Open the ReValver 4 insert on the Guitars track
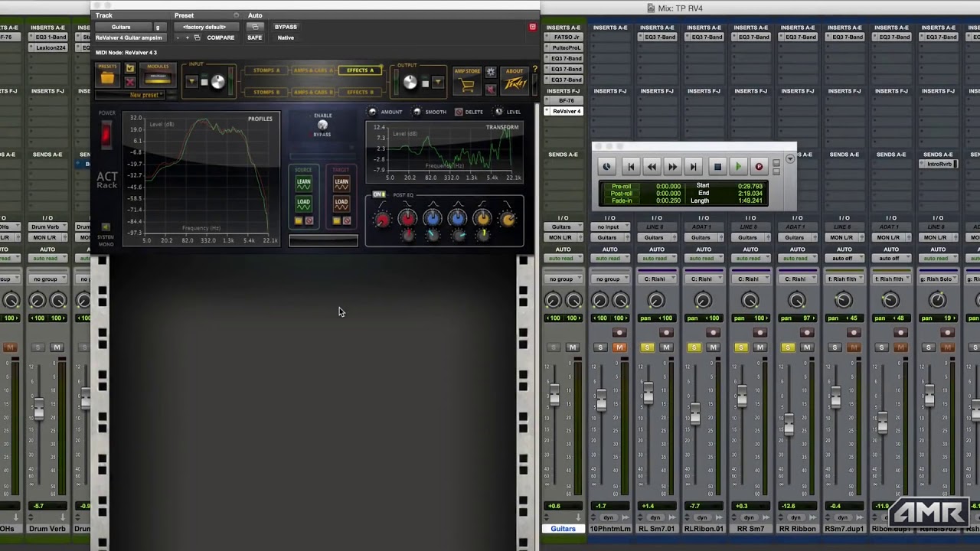The width and height of the screenshot is (980, 551). tap(566, 112)
